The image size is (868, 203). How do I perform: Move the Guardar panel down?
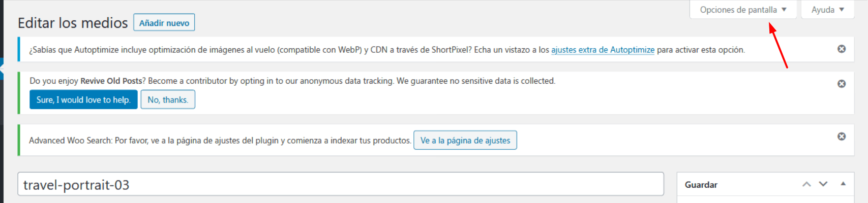tap(823, 184)
